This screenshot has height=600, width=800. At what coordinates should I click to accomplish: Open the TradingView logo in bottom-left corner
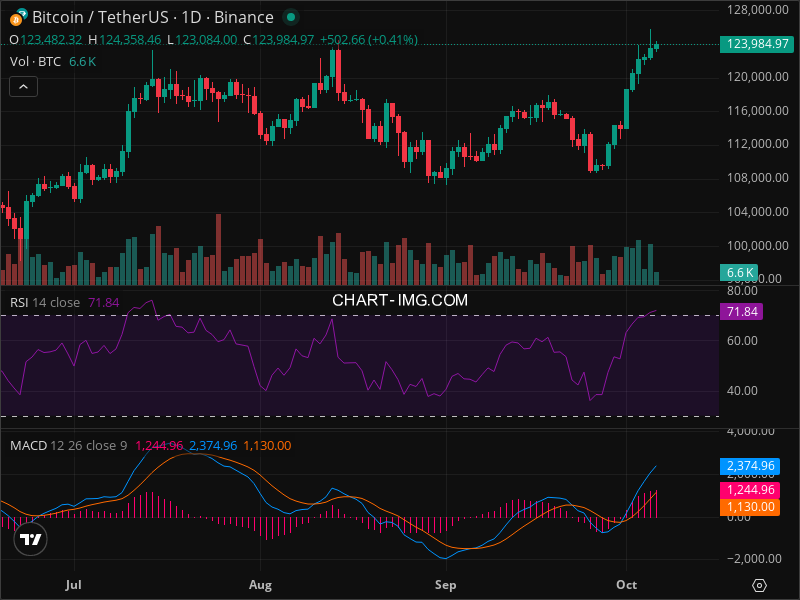31,540
